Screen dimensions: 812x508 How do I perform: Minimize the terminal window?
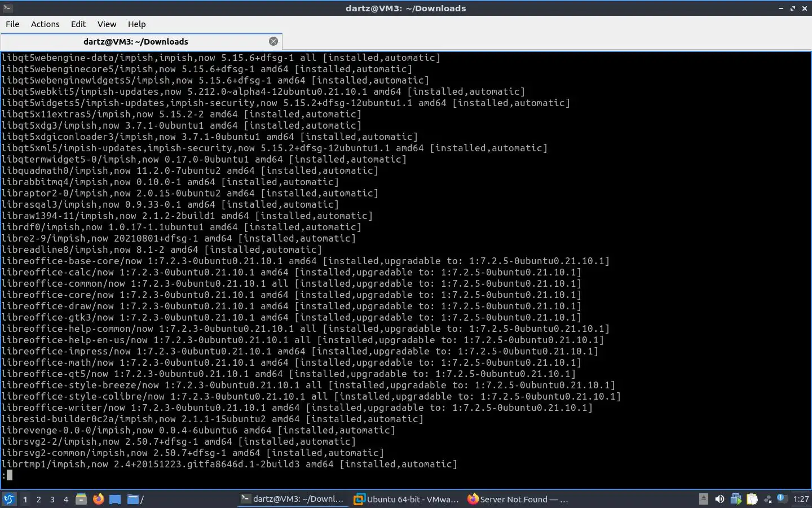(x=781, y=8)
